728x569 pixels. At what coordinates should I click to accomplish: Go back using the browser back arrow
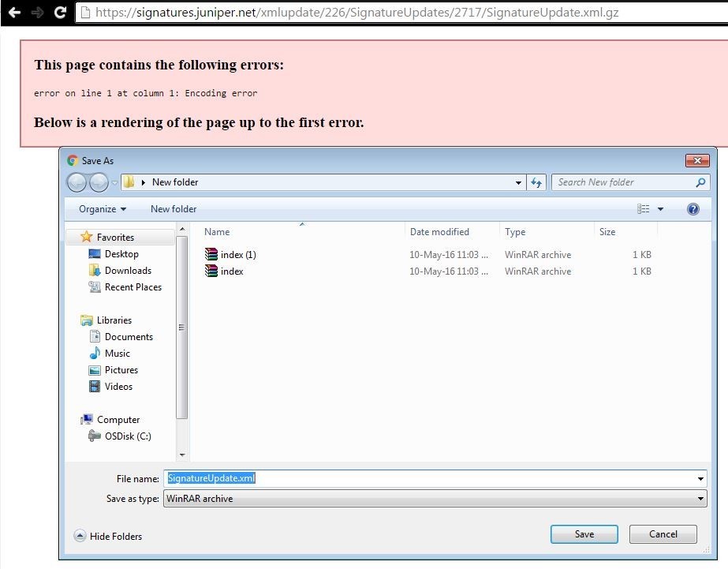point(14,13)
